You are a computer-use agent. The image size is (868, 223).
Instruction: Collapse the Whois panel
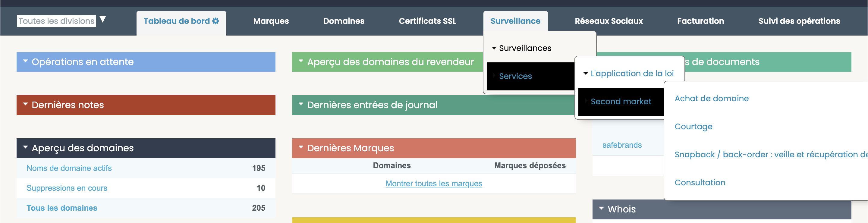click(x=602, y=209)
